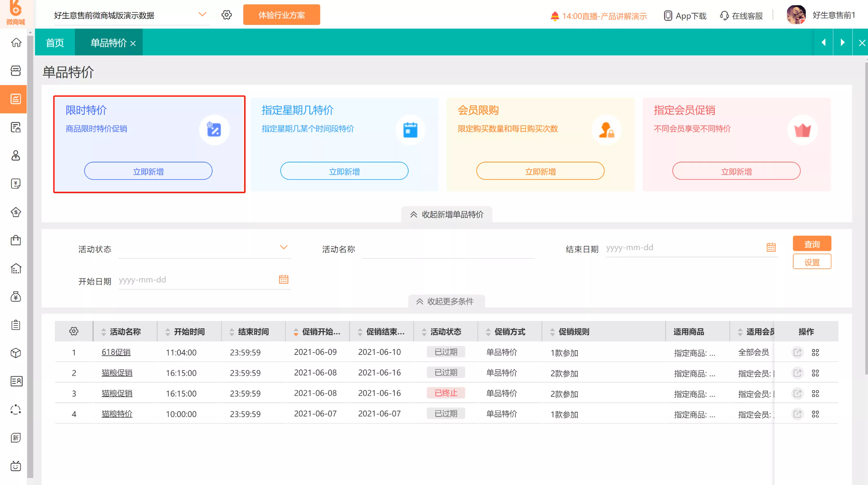Open the contact card sidebar icon

16,381
